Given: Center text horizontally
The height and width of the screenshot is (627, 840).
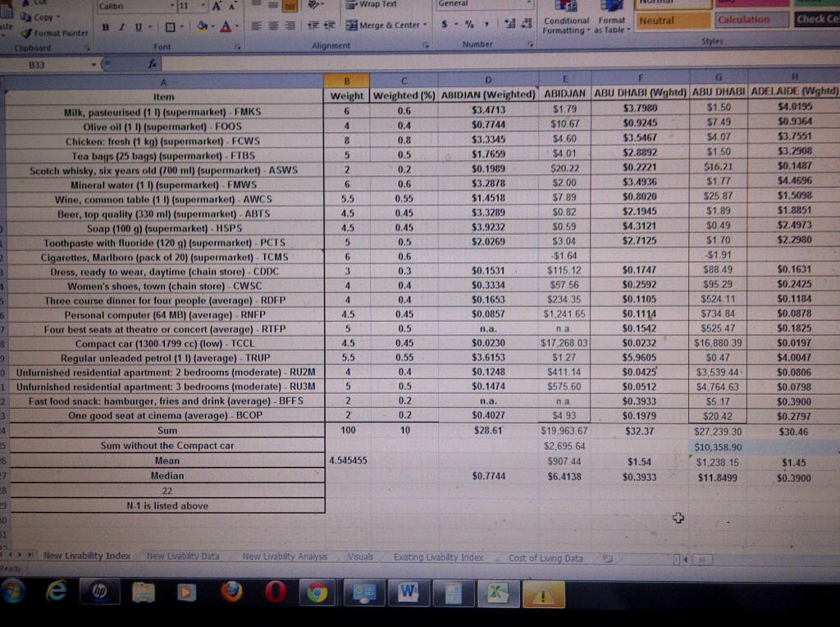Looking at the screenshot, I should [273, 25].
